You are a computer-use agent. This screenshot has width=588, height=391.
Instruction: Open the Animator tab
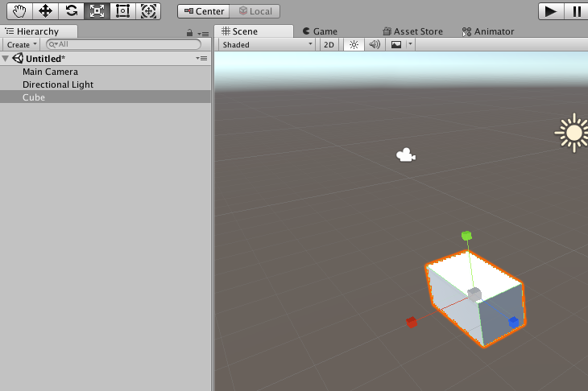(488, 31)
